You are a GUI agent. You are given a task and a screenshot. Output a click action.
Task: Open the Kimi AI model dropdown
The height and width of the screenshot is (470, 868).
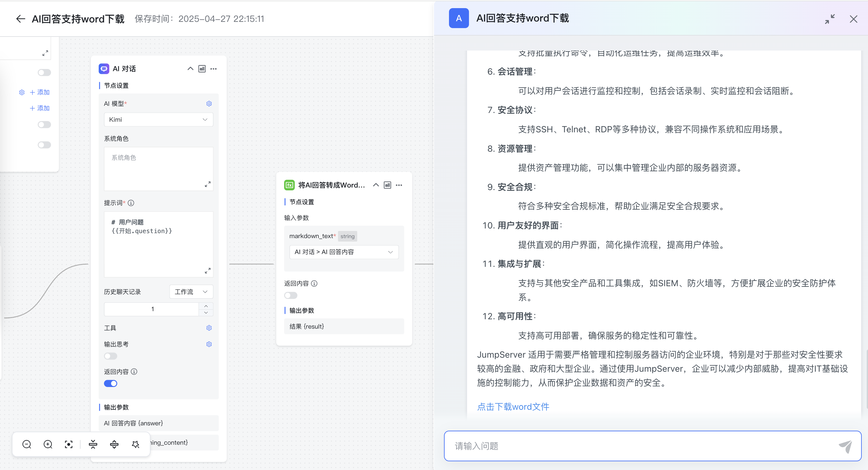(158, 120)
